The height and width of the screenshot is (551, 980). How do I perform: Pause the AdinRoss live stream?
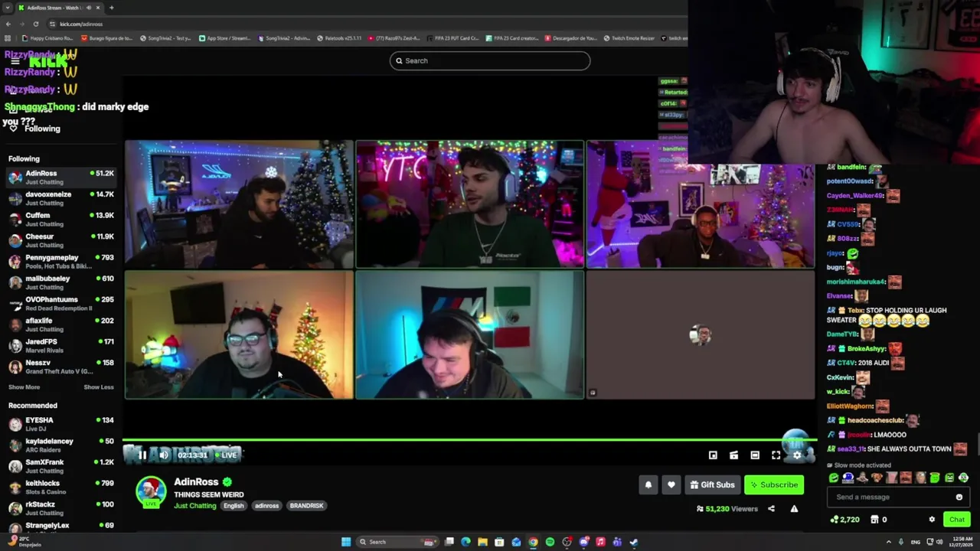142,455
